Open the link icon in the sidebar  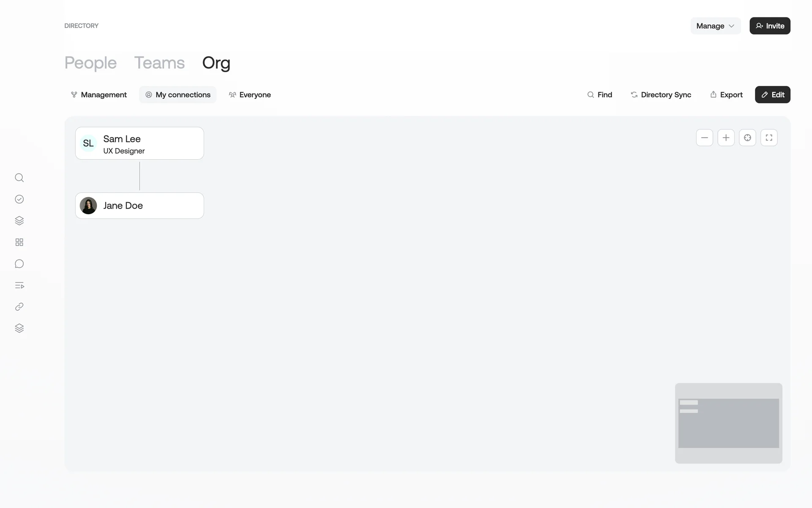point(19,307)
